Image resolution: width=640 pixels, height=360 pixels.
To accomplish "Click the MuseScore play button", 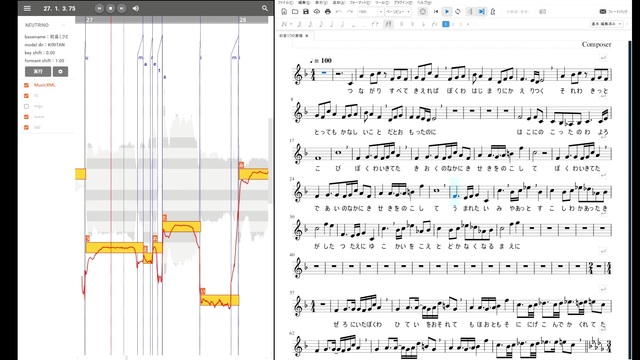I will [x=447, y=12].
